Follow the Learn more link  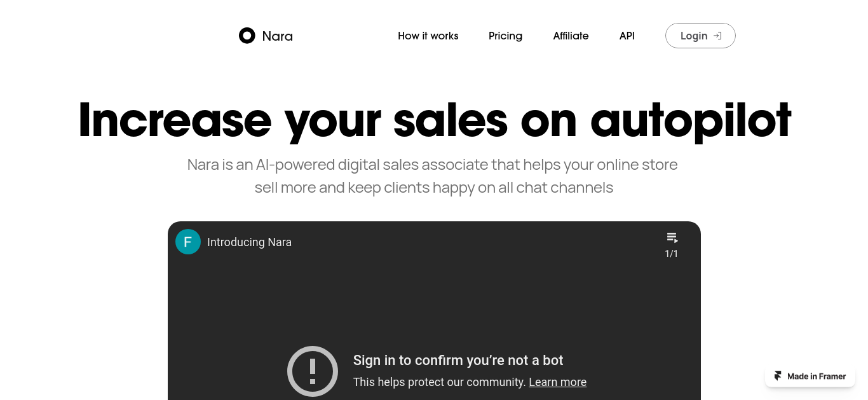pyautogui.click(x=557, y=382)
